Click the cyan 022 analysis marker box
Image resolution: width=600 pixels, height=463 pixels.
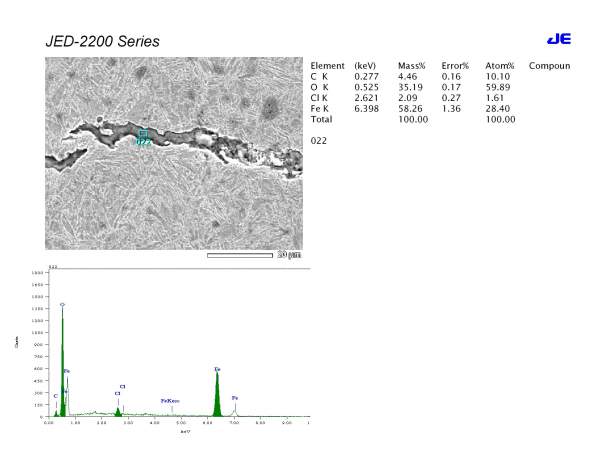click(x=143, y=134)
